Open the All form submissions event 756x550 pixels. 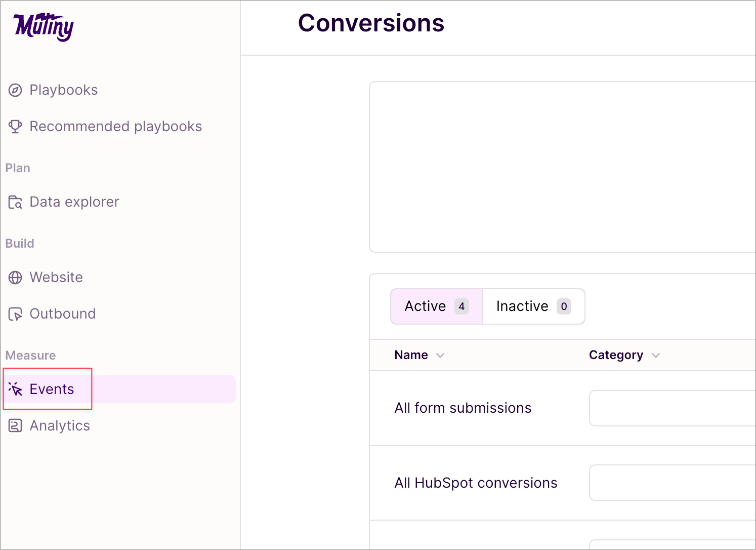coord(463,408)
